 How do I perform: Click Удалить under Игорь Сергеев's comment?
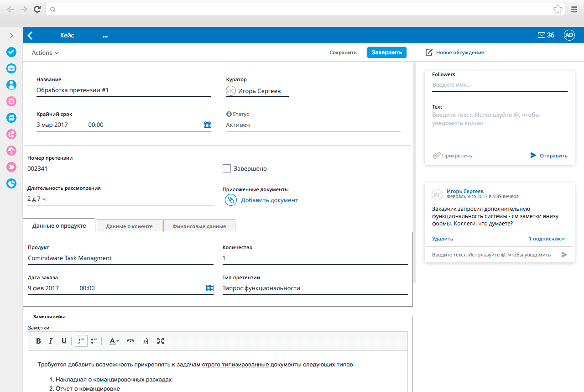tap(442, 238)
